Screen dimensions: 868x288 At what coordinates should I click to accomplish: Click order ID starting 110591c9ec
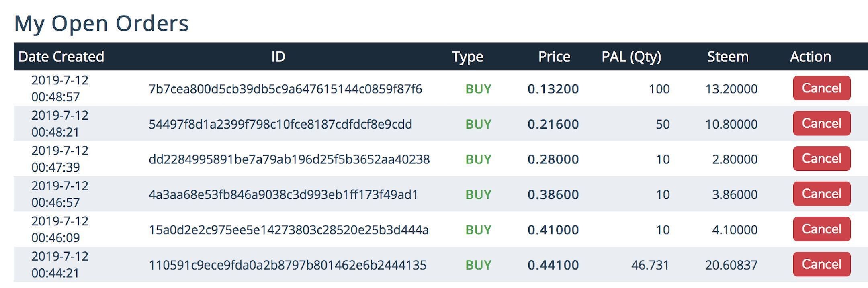[x=287, y=265]
